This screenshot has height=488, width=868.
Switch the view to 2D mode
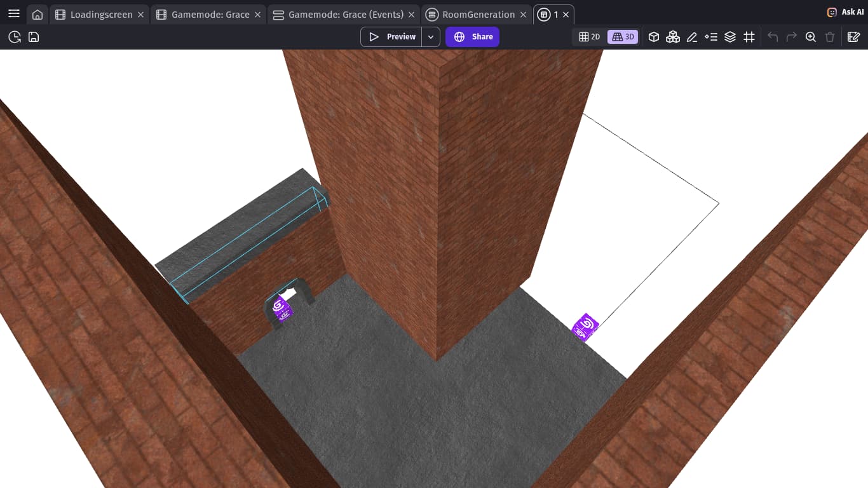pos(590,37)
